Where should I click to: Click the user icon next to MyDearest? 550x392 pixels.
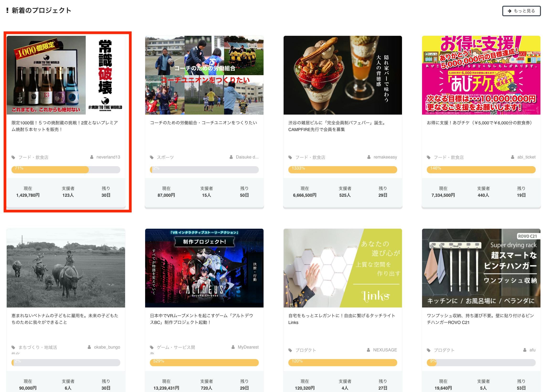[x=233, y=347]
